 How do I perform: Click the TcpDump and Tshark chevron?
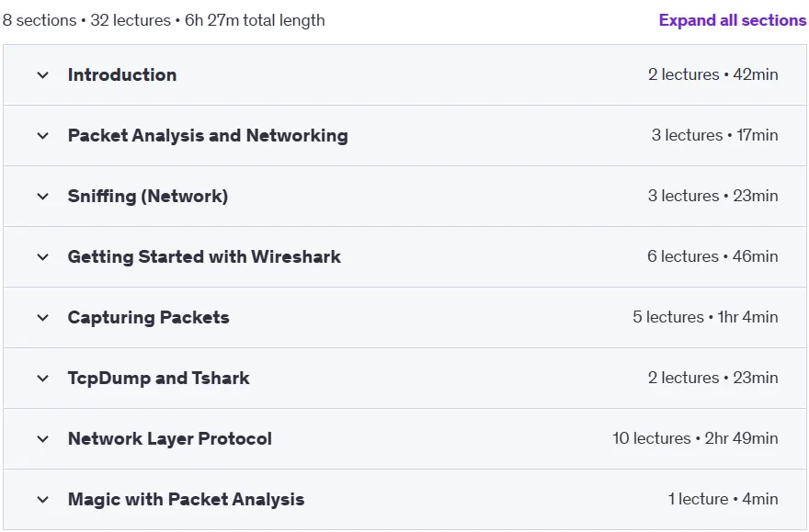coord(43,379)
